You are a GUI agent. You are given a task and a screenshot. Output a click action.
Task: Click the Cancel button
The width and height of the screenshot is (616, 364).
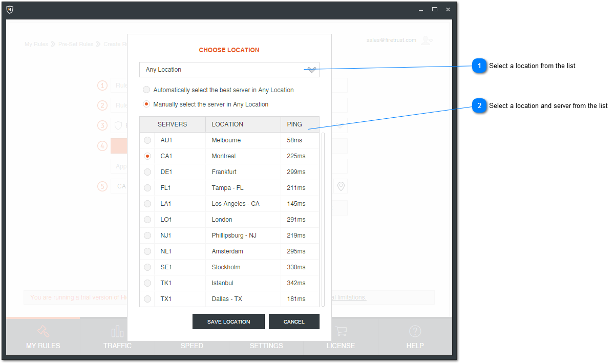pyautogui.click(x=294, y=322)
